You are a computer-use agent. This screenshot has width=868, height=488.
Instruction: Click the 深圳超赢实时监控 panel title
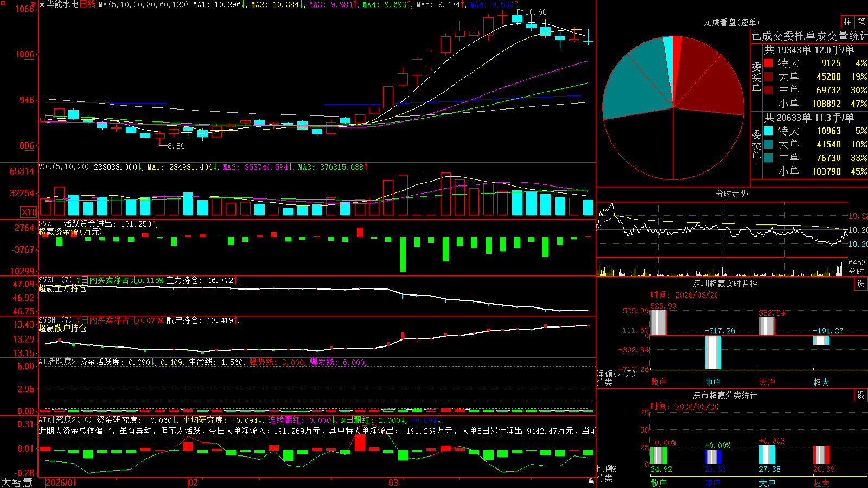(x=725, y=284)
